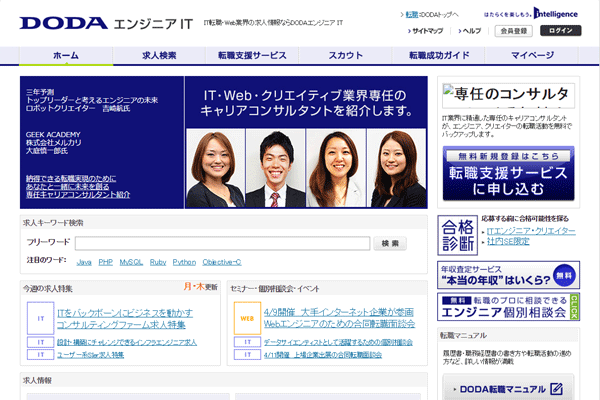Switch to 転職支援サービス tab
This screenshot has width=600, height=400.
[252, 56]
